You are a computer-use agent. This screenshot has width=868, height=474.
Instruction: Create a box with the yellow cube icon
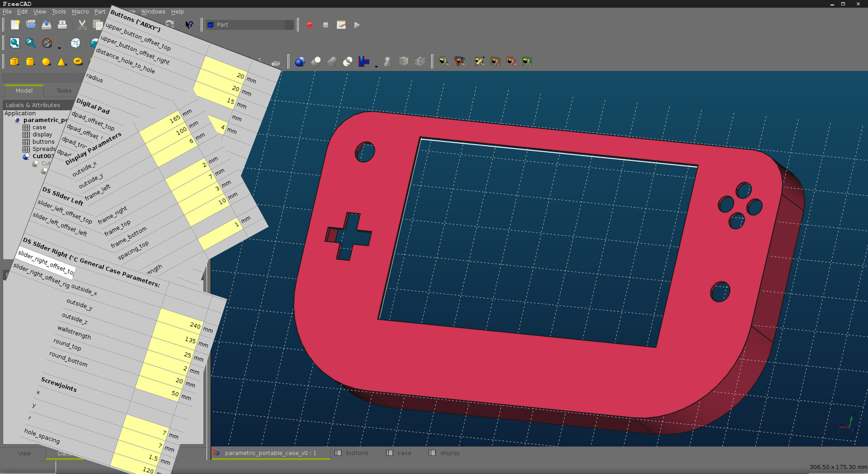point(14,61)
